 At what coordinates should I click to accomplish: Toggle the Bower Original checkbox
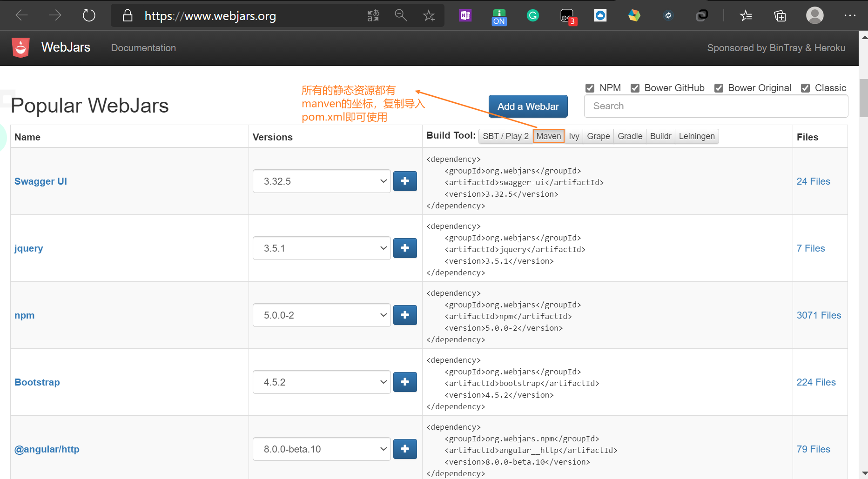coord(719,88)
